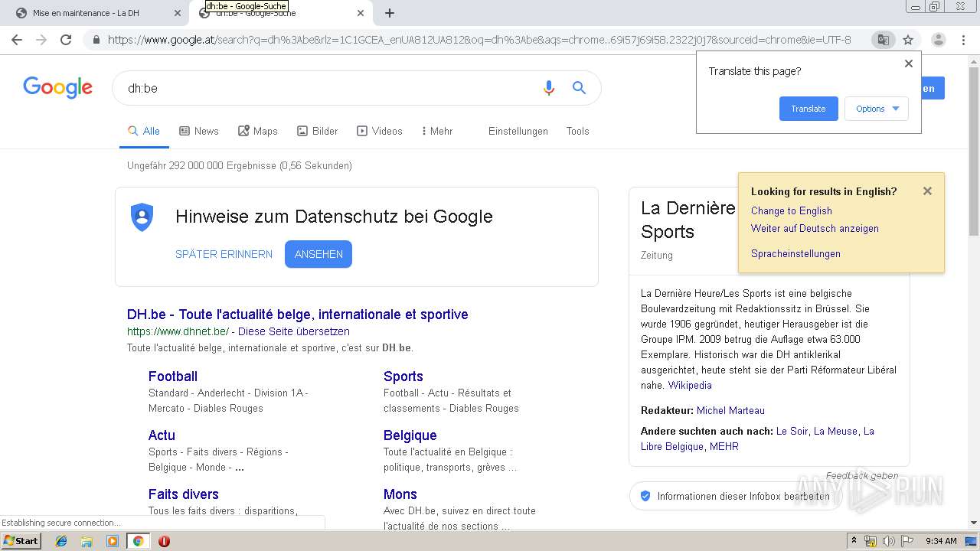
Task: Click the Chrome taskbar icon
Action: [x=138, y=541]
